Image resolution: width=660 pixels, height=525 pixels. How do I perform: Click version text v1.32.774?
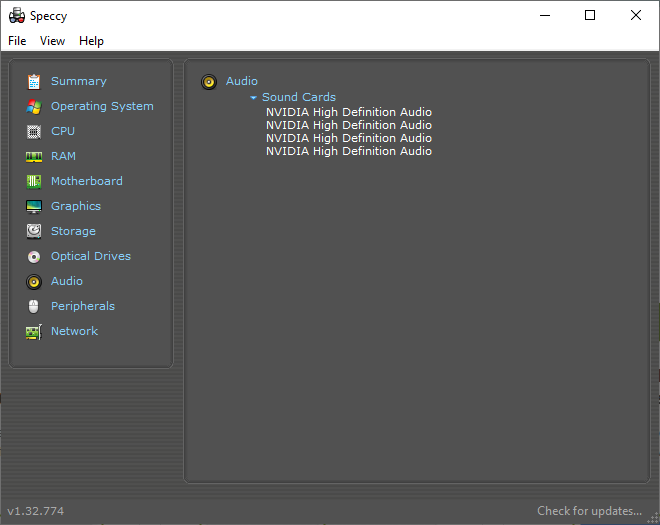[36, 511]
